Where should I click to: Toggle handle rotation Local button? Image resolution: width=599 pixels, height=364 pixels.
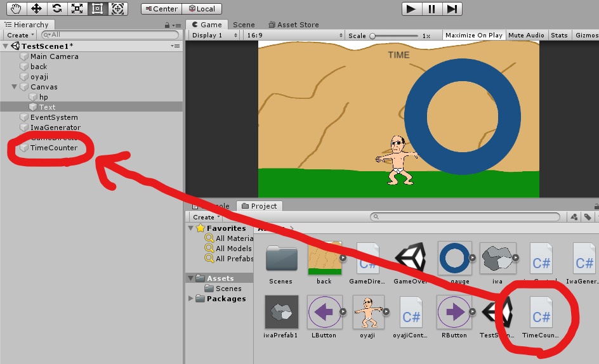click(x=202, y=9)
